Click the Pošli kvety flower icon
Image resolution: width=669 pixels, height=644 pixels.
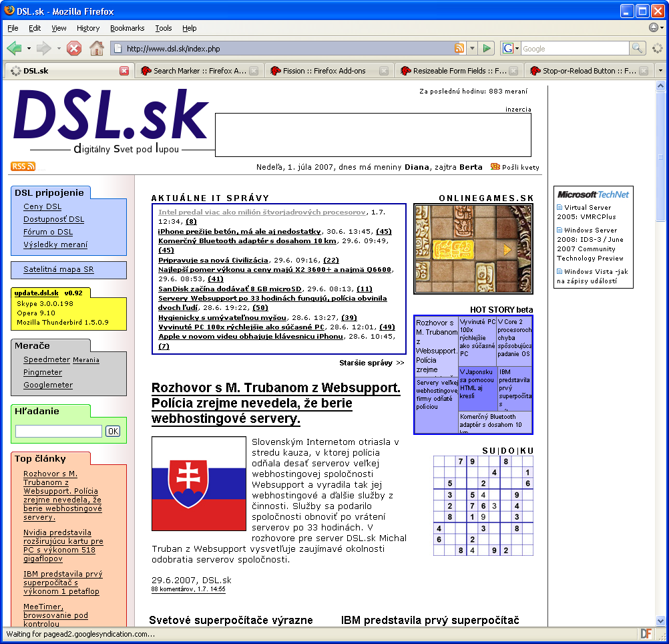pyautogui.click(x=495, y=166)
